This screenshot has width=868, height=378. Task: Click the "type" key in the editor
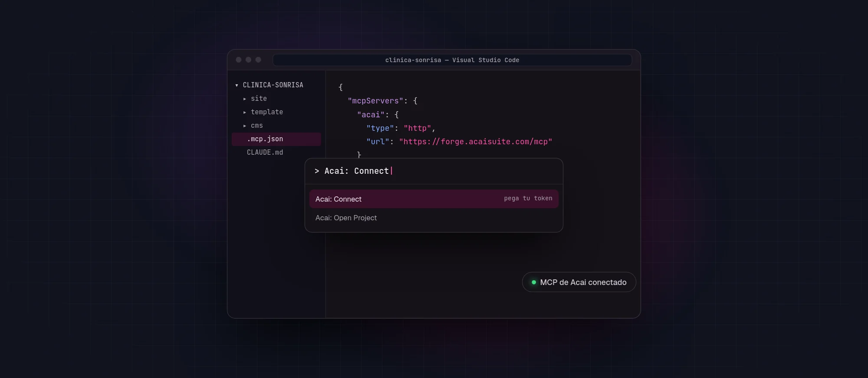click(380, 128)
